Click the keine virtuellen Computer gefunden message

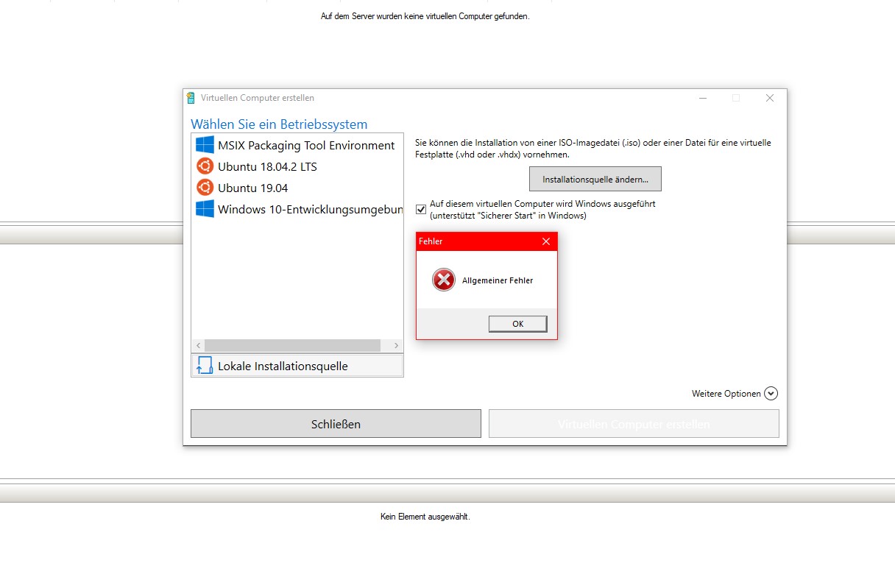[425, 16]
